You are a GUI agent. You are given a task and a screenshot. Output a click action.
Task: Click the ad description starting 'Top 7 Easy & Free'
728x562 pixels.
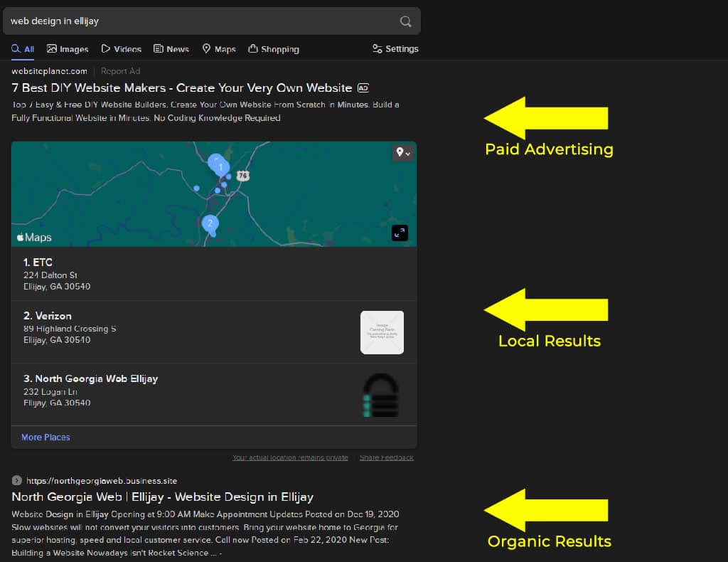click(x=205, y=111)
